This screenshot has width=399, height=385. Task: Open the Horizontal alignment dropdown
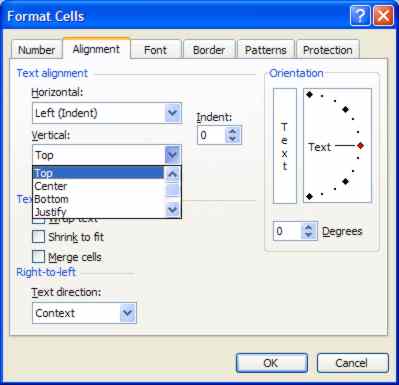pos(173,113)
